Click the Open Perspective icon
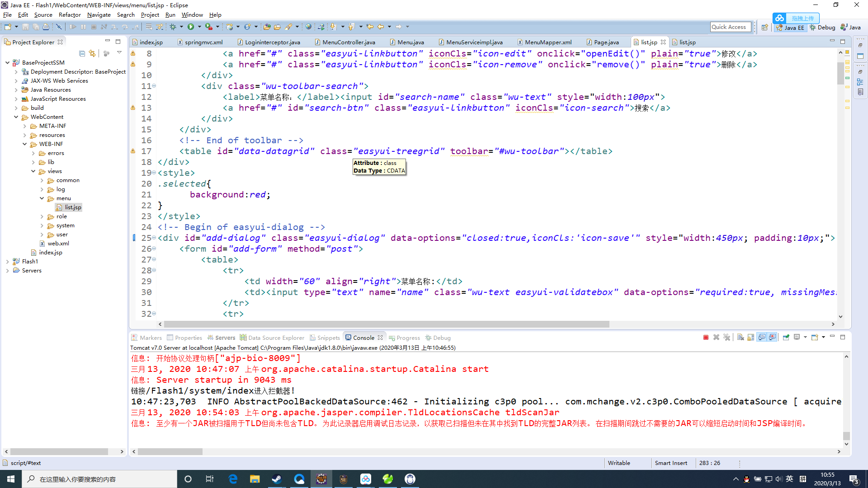The width and height of the screenshot is (868, 488). tap(764, 28)
